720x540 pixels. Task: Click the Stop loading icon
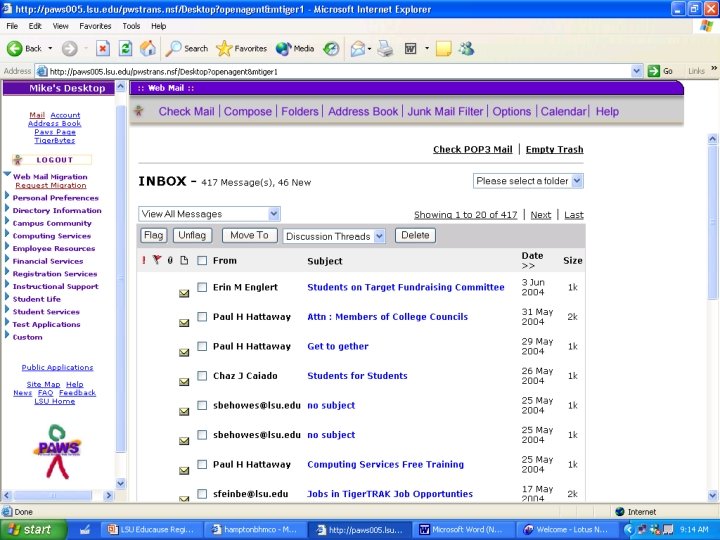click(102, 48)
